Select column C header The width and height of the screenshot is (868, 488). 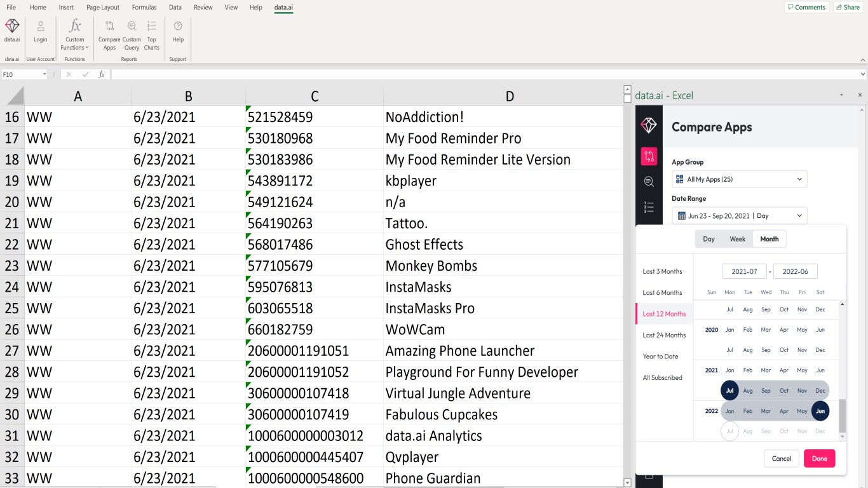[315, 96]
